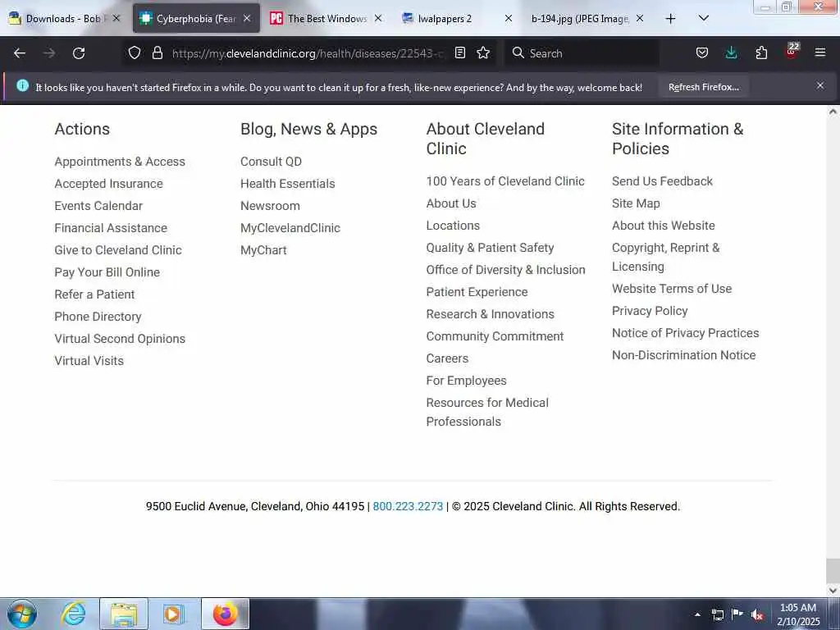
Task: Open Non-Discrimination Notice link
Action: coord(683,355)
